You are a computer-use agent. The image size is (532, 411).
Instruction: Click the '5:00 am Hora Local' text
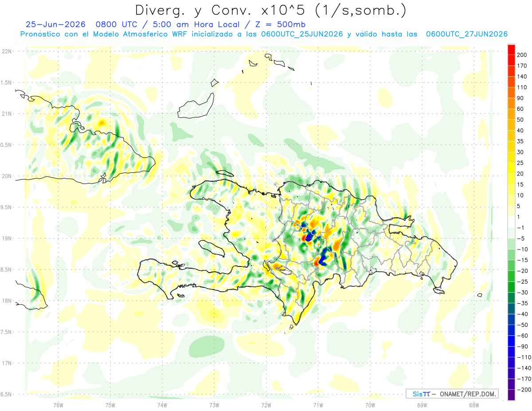coord(193,24)
